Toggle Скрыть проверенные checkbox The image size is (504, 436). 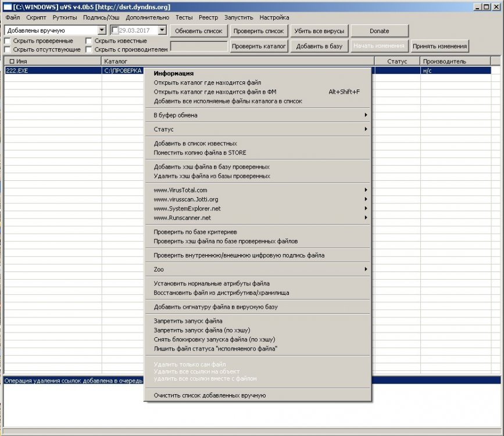coord(8,41)
